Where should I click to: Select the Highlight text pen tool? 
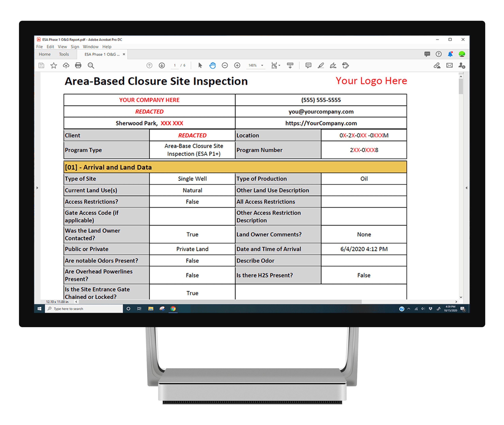pos(321,65)
